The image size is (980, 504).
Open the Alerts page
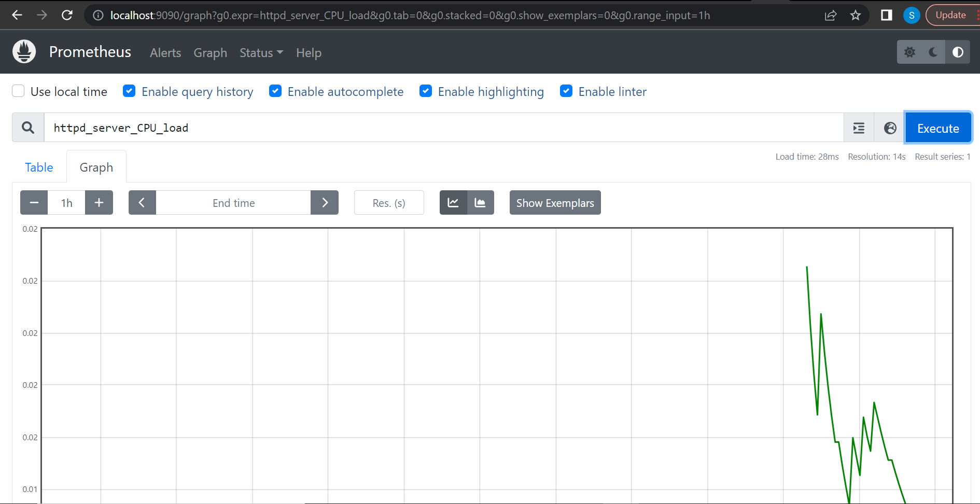coord(165,52)
